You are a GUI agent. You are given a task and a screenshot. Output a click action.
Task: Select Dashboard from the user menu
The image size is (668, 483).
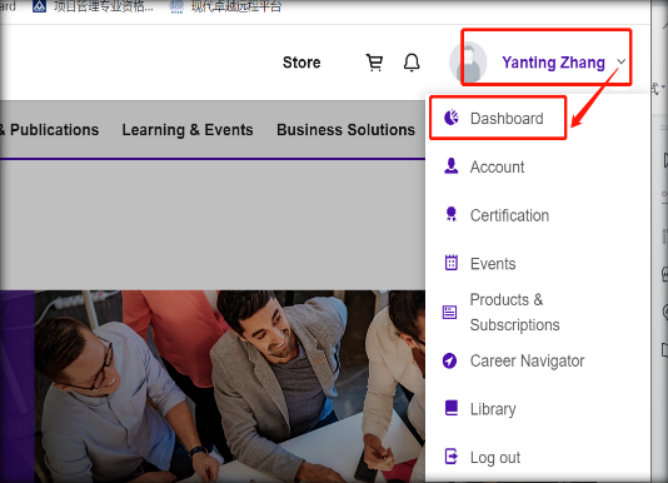tap(506, 118)
